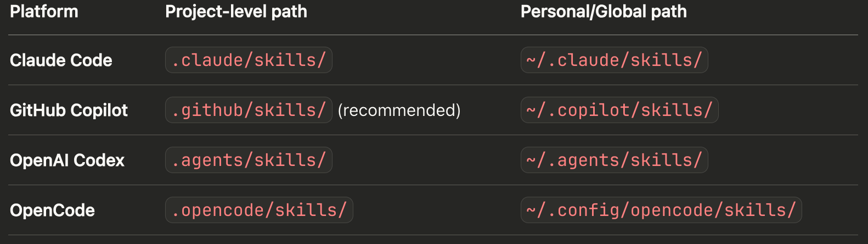Click the .opencode/skills/ code snippet
868x244 pixels.
(x=259, y=210)
